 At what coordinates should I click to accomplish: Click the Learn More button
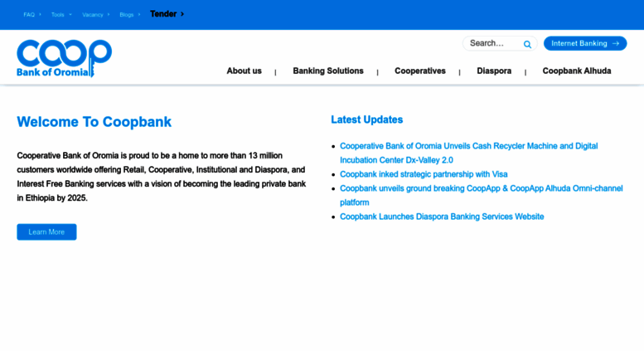[46, 232]
